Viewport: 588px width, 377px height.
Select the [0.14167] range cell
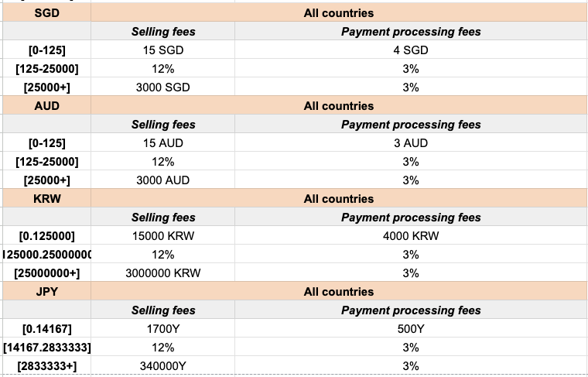point(46,329)
